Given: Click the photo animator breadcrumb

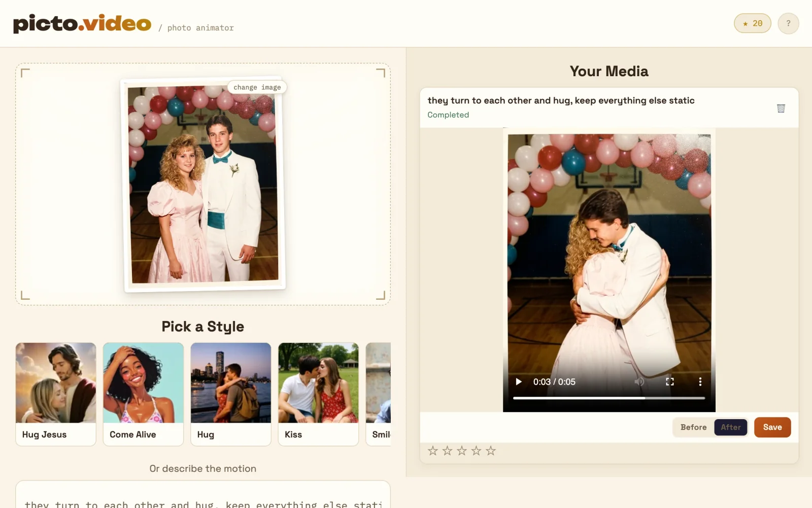Looking at the screenshot, I should pyautogui.click(x=200, y=28).
